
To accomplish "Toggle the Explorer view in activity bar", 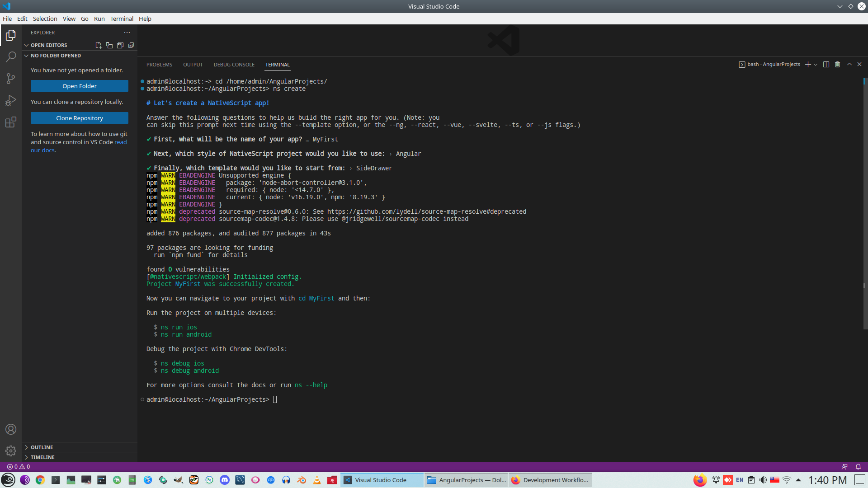I will tap(11, 35).
